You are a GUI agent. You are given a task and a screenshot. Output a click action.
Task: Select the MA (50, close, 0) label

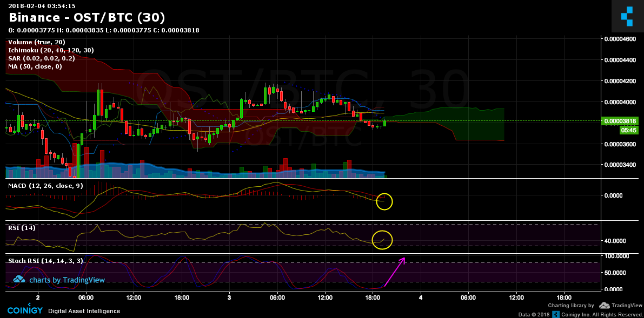point(35,66)
